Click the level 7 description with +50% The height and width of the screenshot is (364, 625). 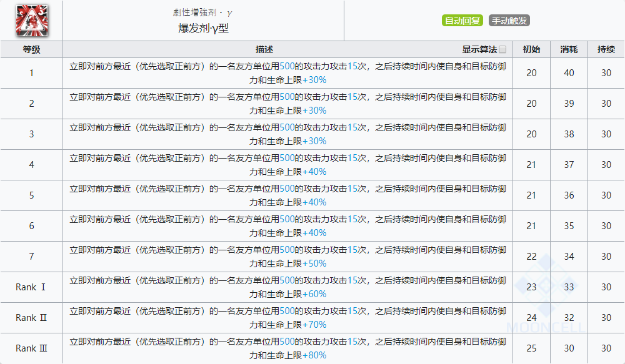pos(287,257)
